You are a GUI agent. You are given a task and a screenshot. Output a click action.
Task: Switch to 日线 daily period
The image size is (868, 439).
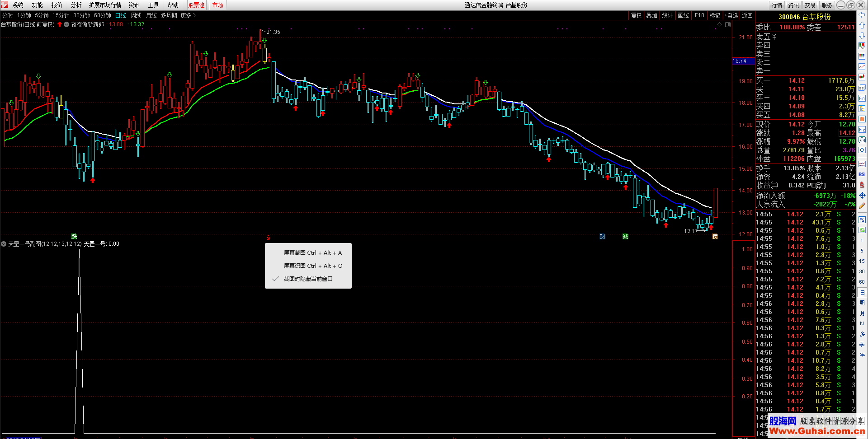[x=121, y=15]
